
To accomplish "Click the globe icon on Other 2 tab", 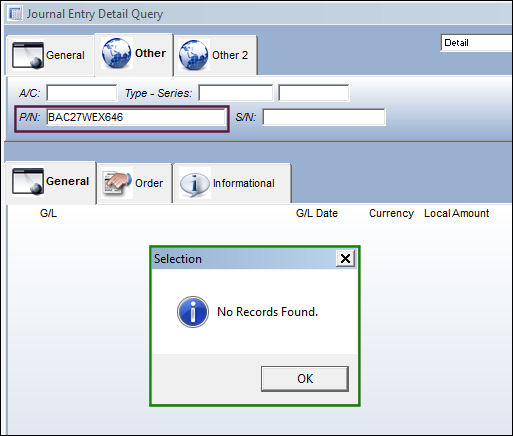I will click(x=193, y=55).
